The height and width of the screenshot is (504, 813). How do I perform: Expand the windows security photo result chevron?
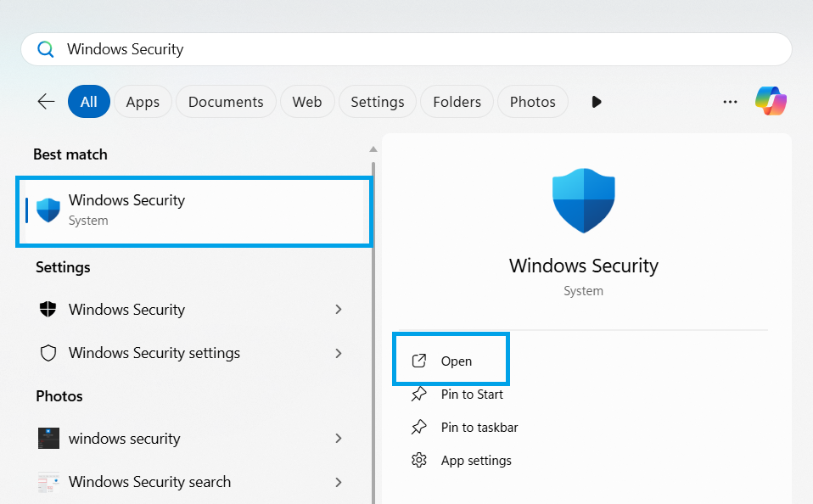coord(339,439)
